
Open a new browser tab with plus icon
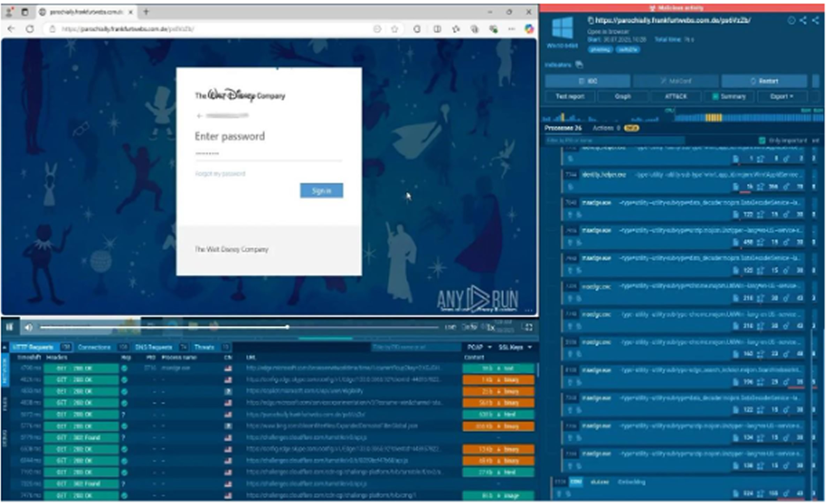coord(146,12)
